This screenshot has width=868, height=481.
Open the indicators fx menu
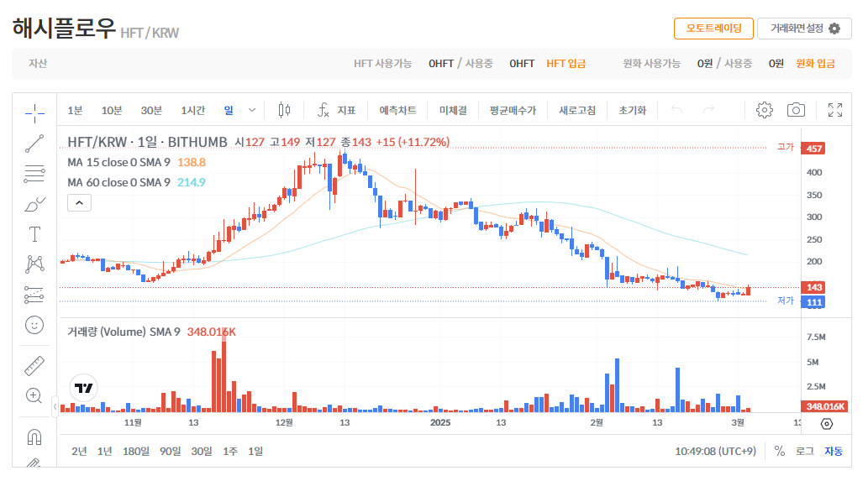tap(336, 110)
